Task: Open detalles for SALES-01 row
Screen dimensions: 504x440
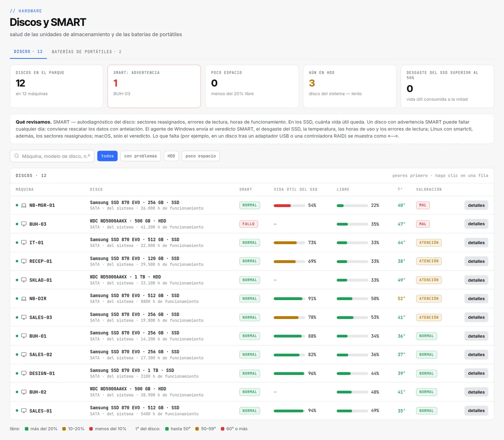Action: coord(476,410)
